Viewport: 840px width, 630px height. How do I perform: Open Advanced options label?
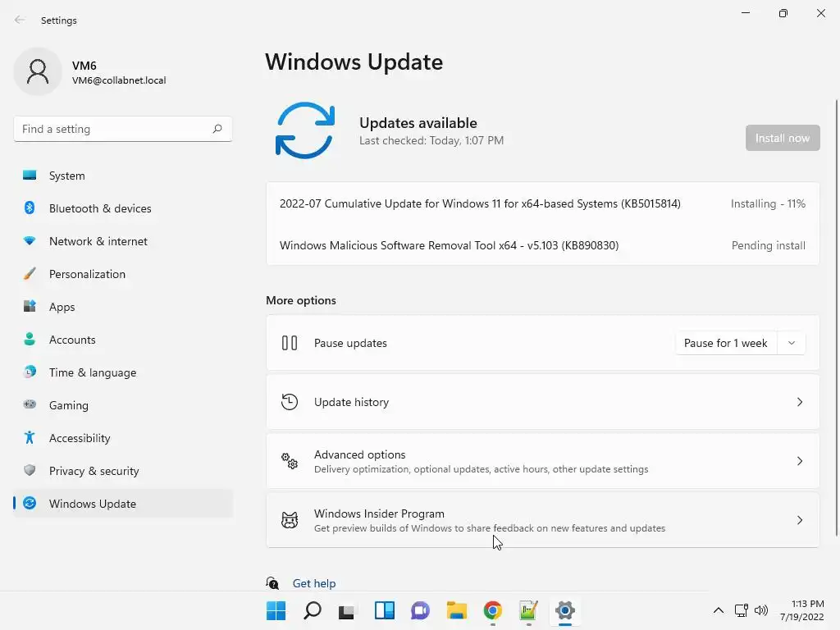[359, 454]
